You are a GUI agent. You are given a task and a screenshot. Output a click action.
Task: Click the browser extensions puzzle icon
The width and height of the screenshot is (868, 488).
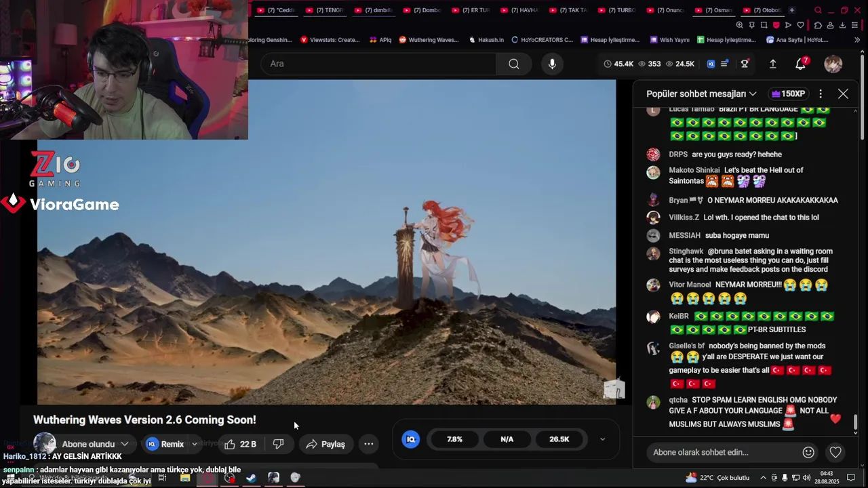click(818, 25)
